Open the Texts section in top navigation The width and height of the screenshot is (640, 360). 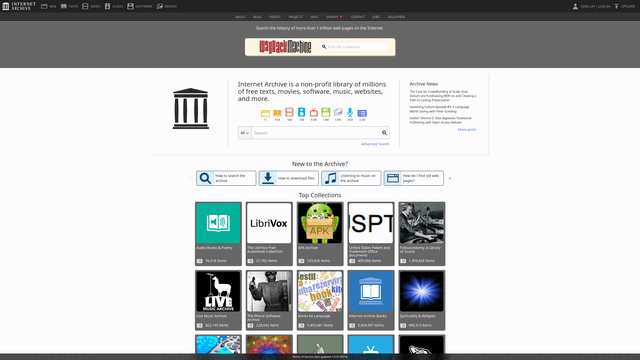pos(69,6)
